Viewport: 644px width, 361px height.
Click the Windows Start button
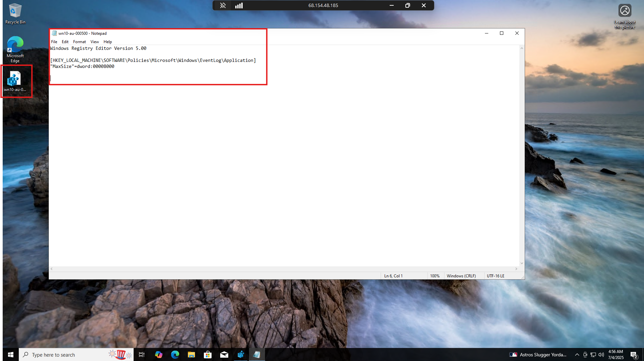click(x=10, y=355)
